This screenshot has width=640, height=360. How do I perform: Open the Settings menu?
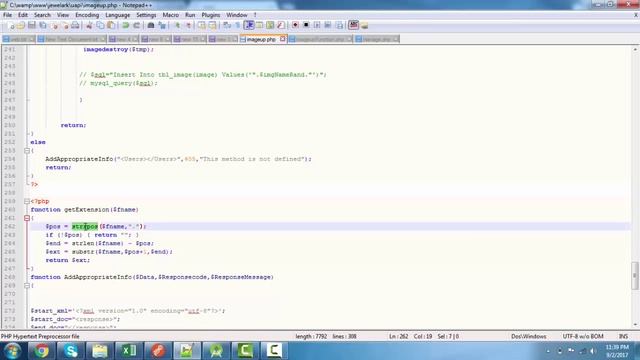[146, 15]
